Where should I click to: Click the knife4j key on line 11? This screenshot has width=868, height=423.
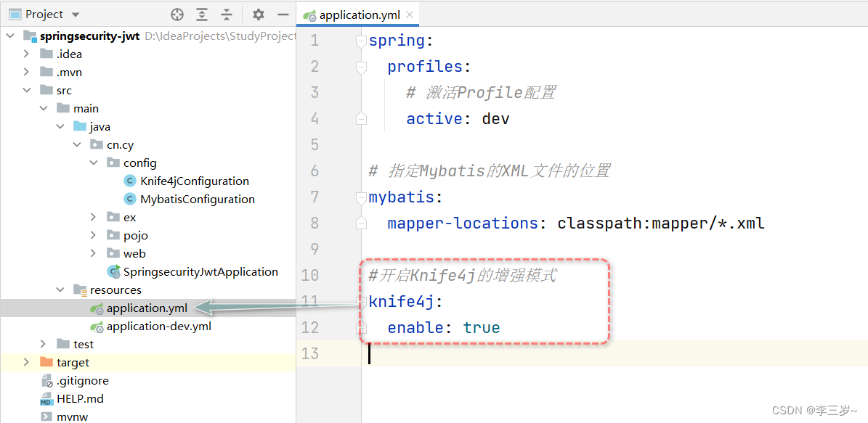402,302
